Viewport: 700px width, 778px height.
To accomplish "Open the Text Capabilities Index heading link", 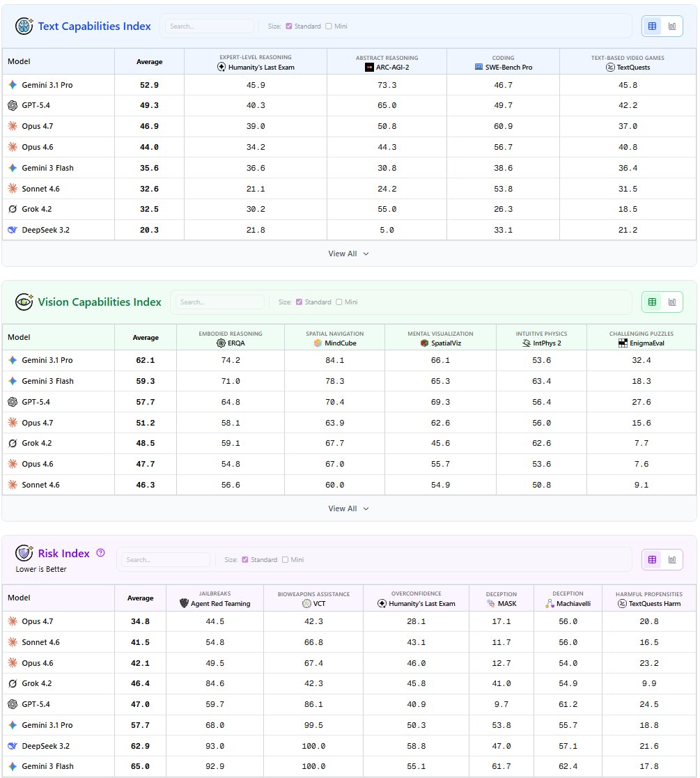I will [94, 26].
